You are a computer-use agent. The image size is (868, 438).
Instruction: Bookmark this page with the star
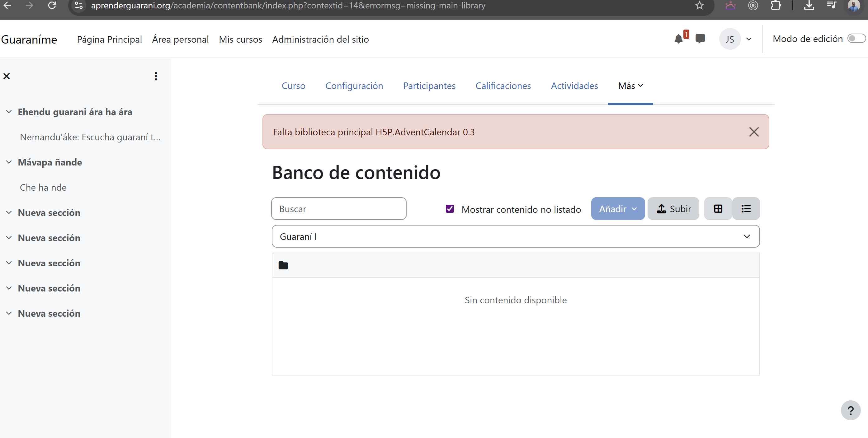pyautogui.click(x=700, y=5)
